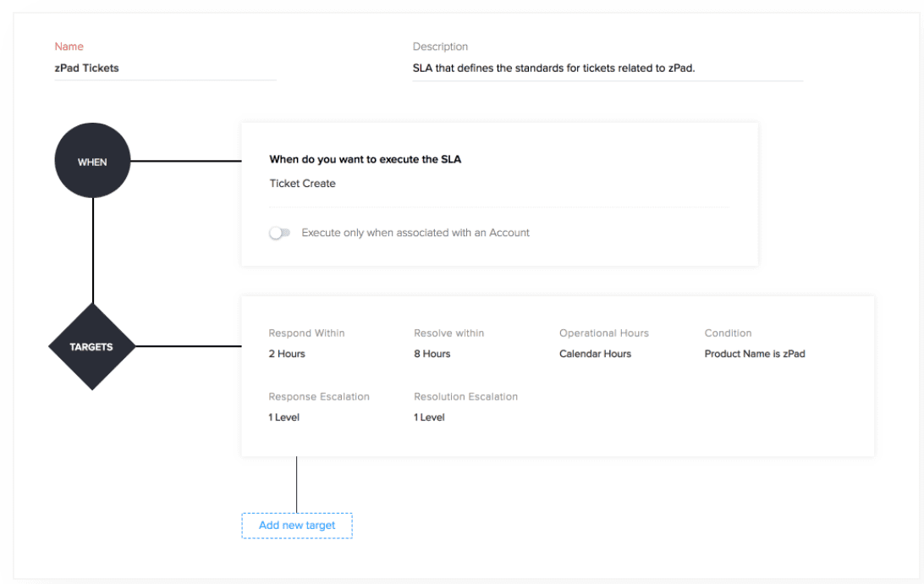Click the Condition label in targets card

728,333
